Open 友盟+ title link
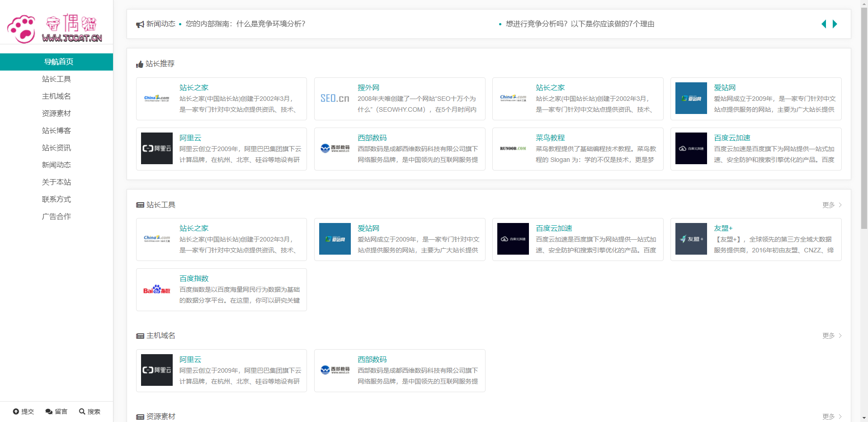Screen dimensions: 868x422 tap(723, 228)
